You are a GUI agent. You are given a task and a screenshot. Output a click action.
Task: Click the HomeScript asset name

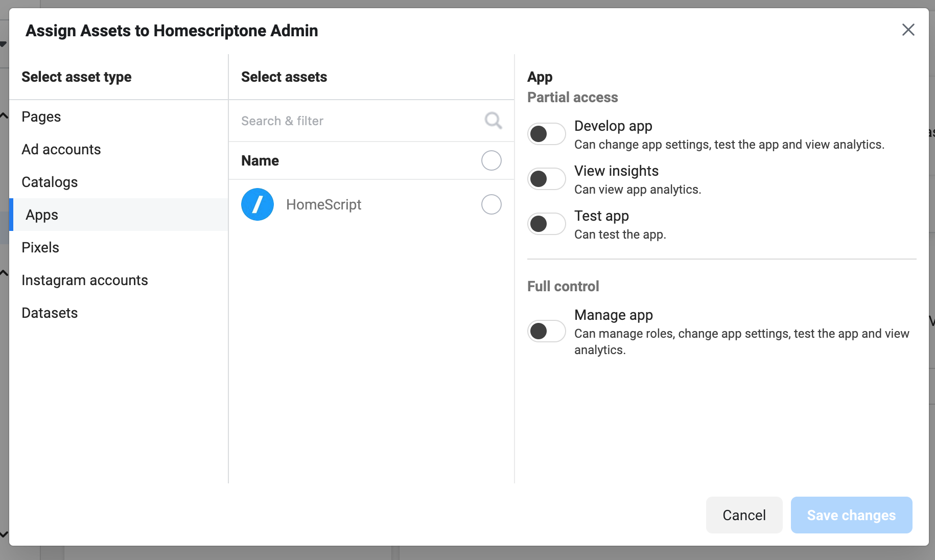click(x=323, y=204)
